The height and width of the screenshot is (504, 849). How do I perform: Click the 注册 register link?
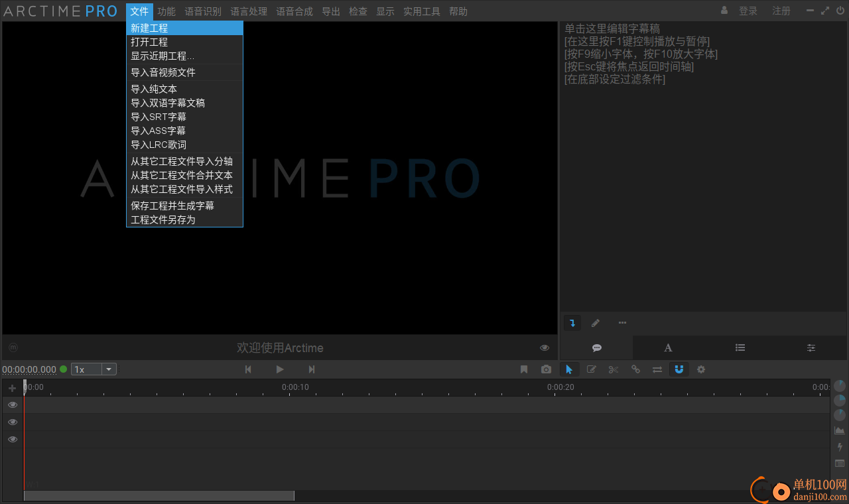tap(781, 11)
